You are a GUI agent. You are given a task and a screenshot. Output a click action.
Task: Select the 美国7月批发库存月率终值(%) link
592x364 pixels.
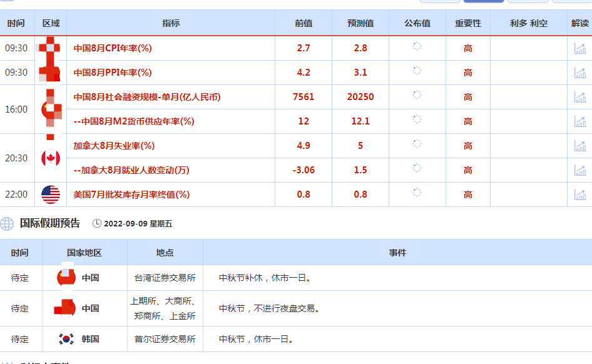[131, 195]
